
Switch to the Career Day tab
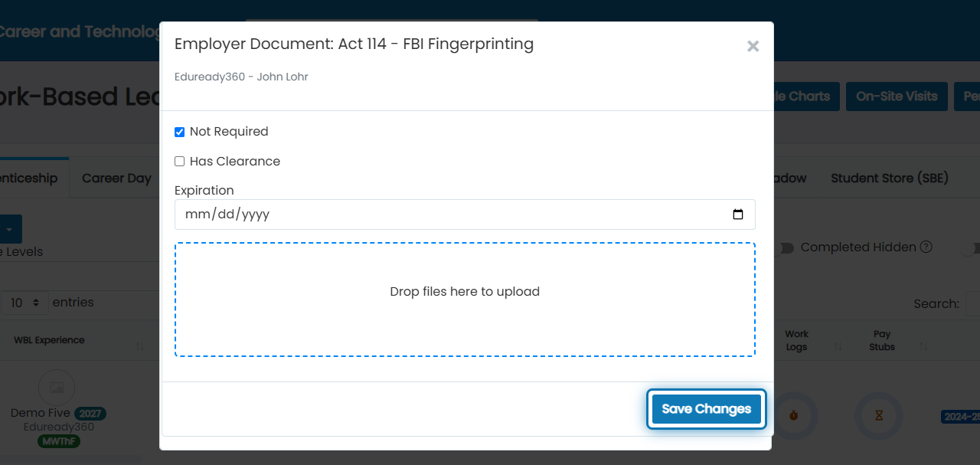coord(116,178)
